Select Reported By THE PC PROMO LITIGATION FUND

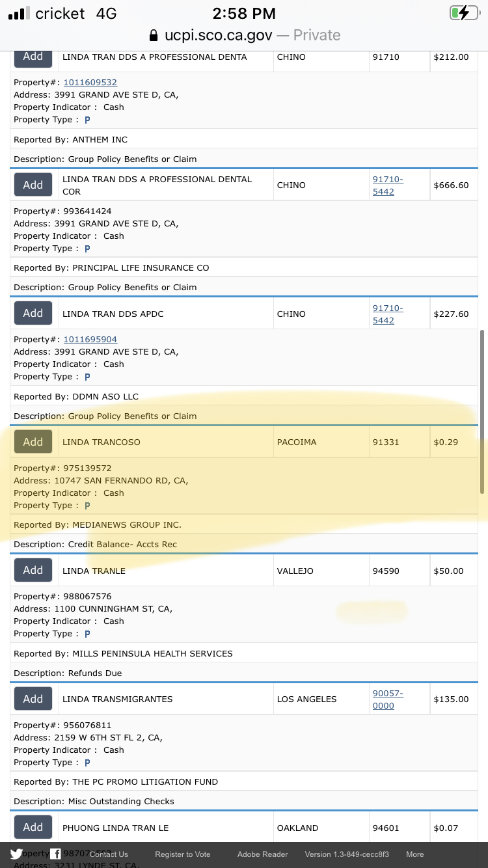tap(116, 781)
